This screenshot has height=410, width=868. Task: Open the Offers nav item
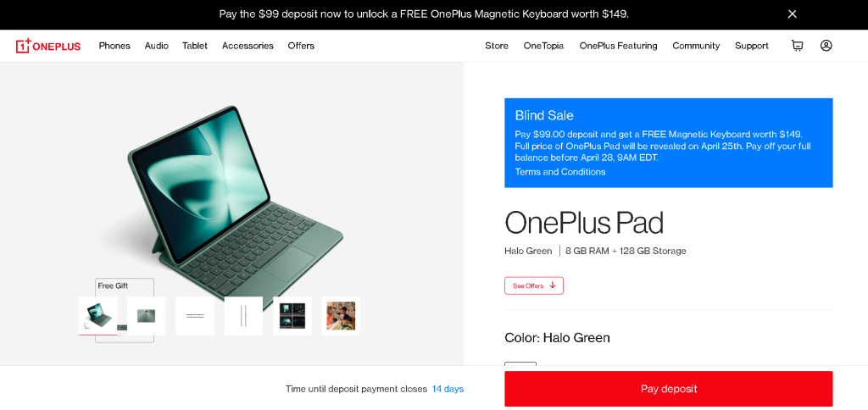click(x=301, y=46)
